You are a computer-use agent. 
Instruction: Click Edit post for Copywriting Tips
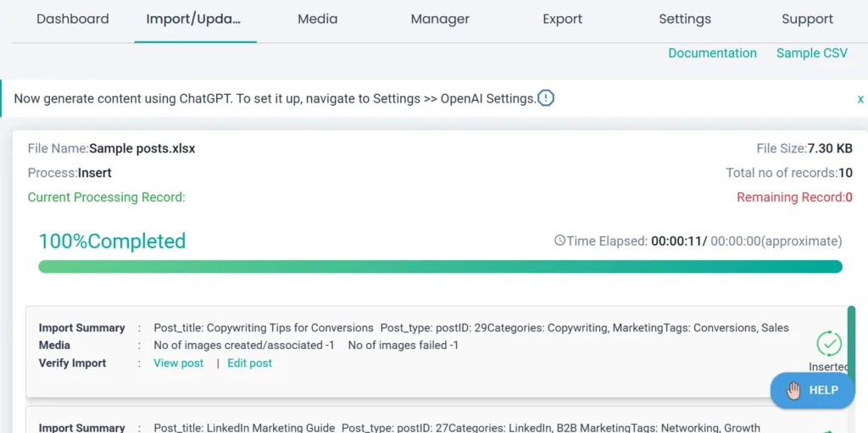point(250,363)
